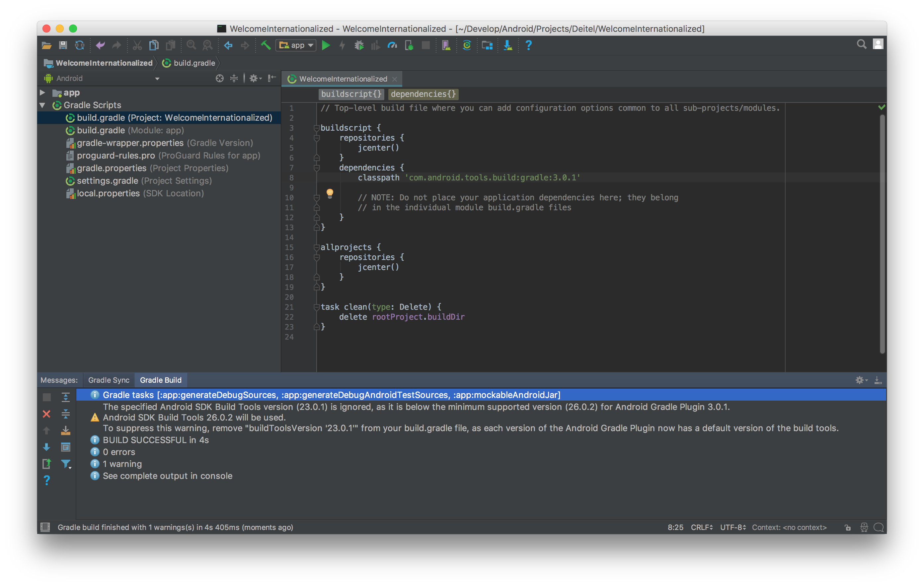
Task: Toggle the preview pane icon in Messages panel
Action: point(66,447)
